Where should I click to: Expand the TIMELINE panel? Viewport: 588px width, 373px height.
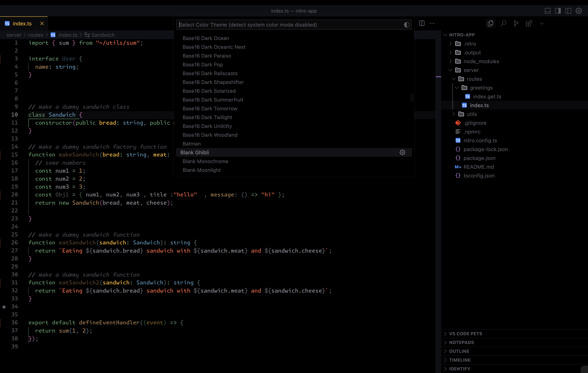(514, 360)
